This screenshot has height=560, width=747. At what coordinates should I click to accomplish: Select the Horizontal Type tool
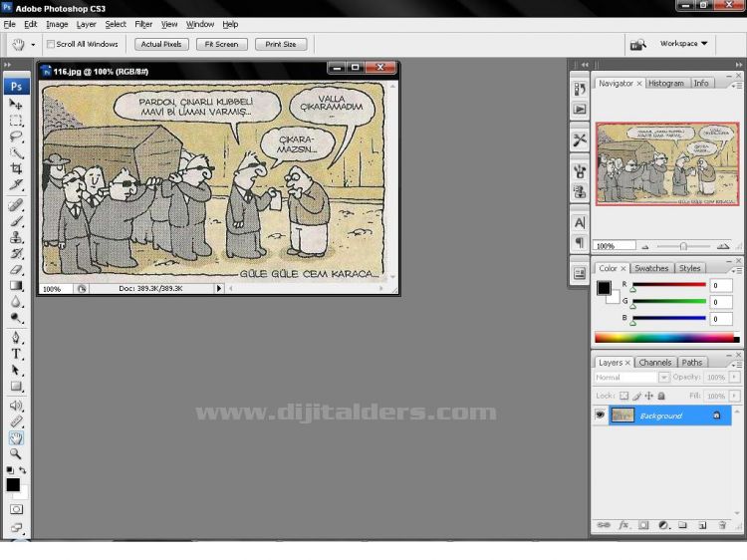click(x=16, y=354)
